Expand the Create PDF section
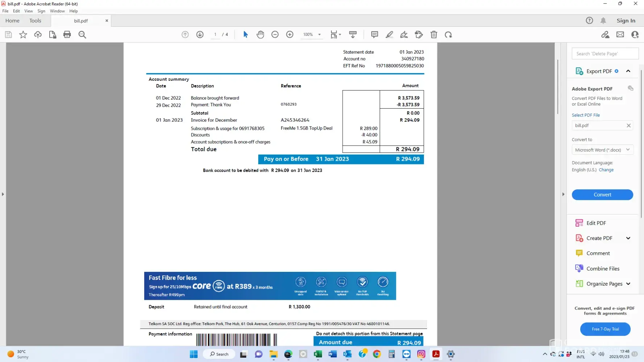 click(x=628, y=238)
